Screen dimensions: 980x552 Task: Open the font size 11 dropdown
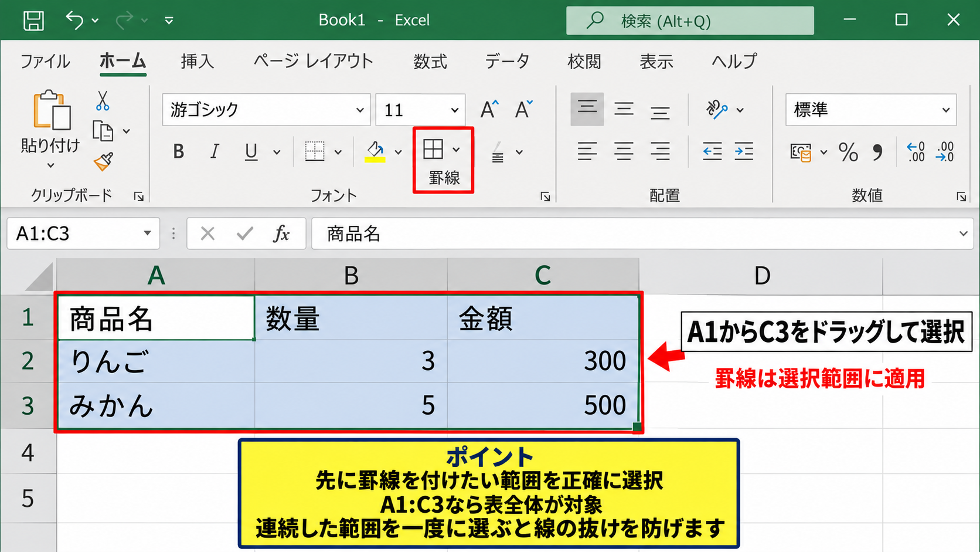click(x=454, y=110)
